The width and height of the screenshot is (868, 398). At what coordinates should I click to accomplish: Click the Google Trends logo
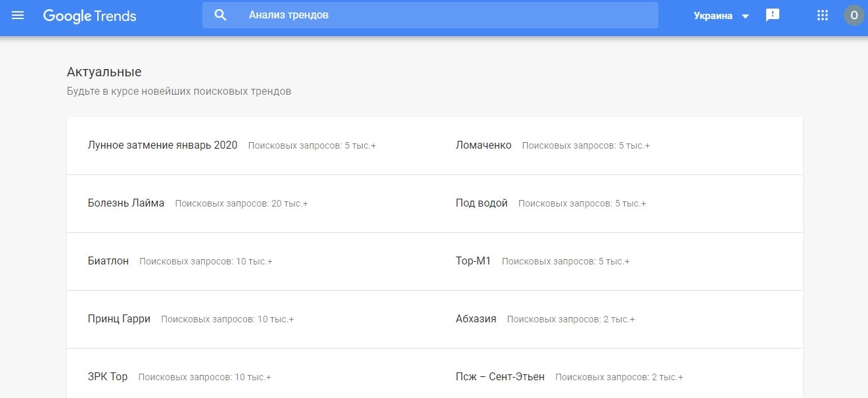pyautogui.click(x=89, y=16)
